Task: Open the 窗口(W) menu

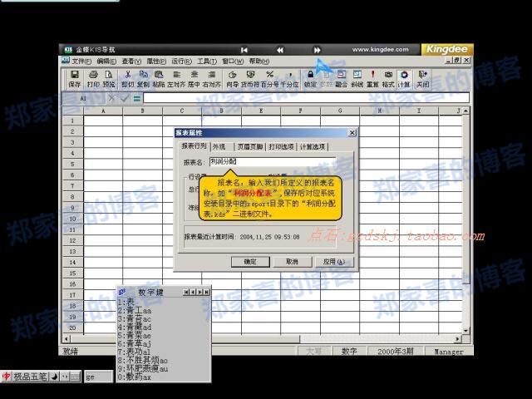Action: point(233,61)
